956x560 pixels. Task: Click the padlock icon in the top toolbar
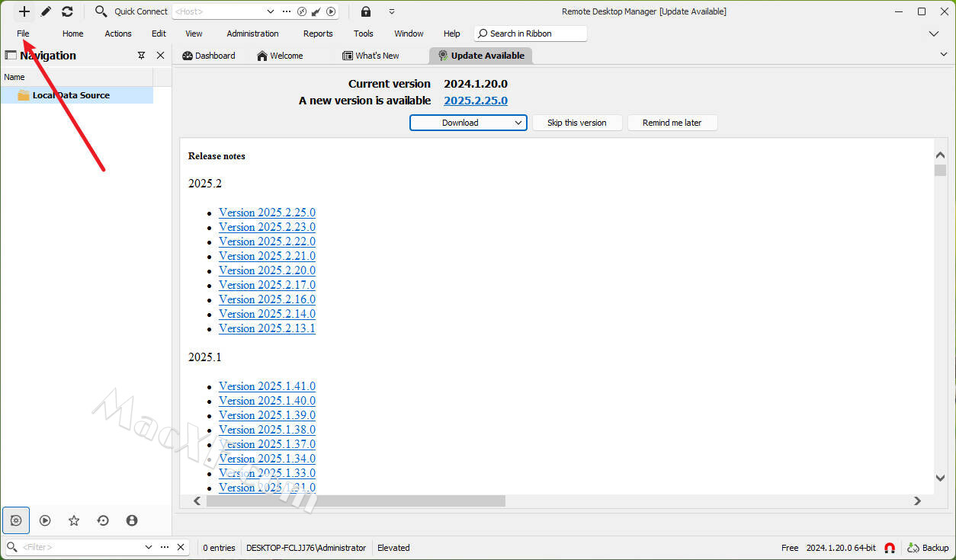click(x=366, y=11)
